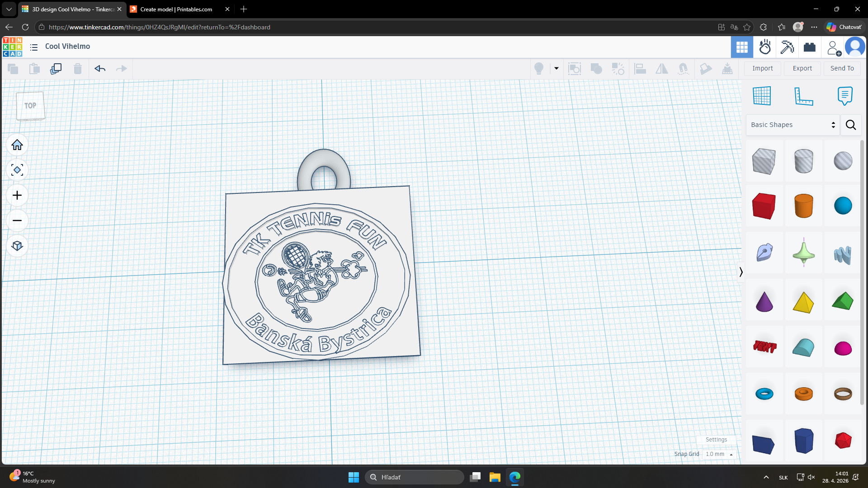
Task: Pick the purple Cone shape
Action: [x=764, y=301]
